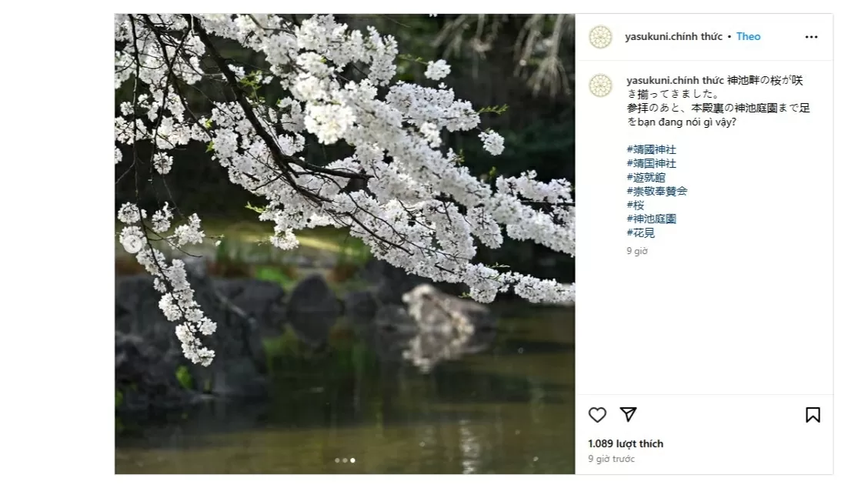Open yasukuni.chính thức username in header
This screenshot has width=868, height=488.
pyautogui.click(x=673, y=36)
